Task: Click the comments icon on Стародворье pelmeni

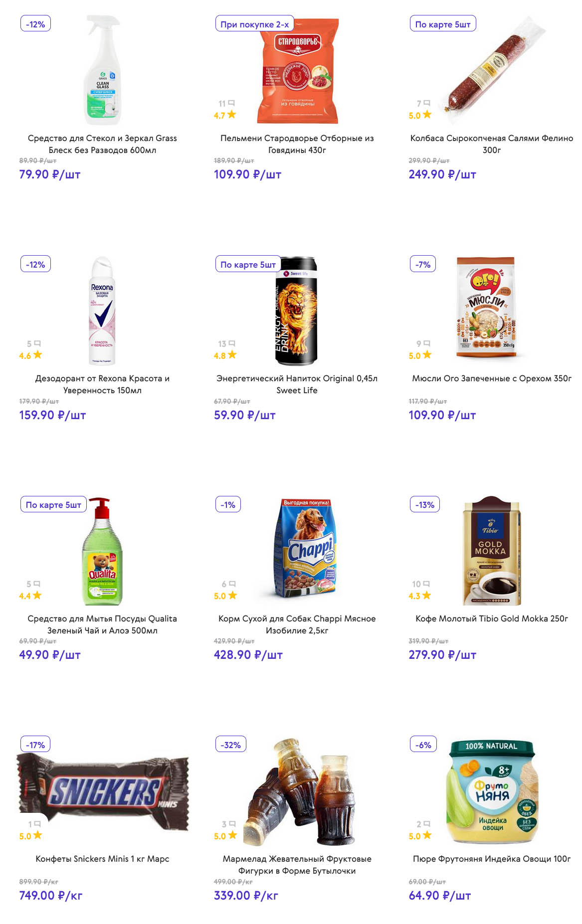Action: point(231,103)
